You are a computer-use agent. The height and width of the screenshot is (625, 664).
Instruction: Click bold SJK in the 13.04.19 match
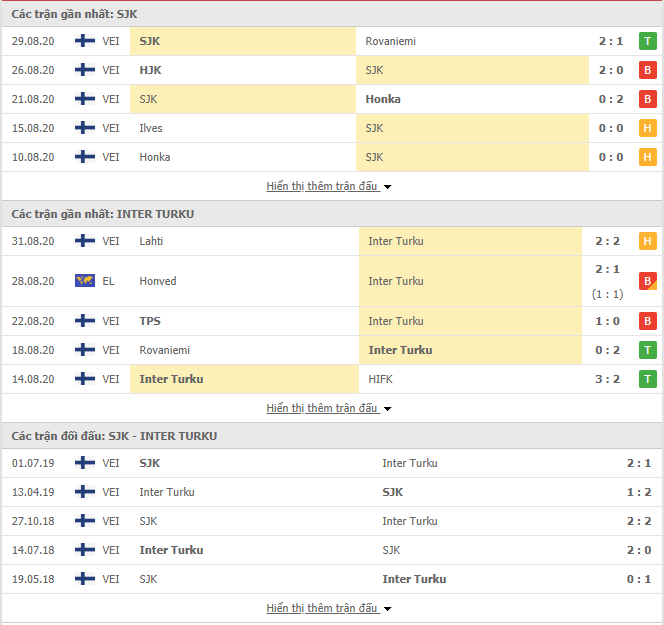393,492
